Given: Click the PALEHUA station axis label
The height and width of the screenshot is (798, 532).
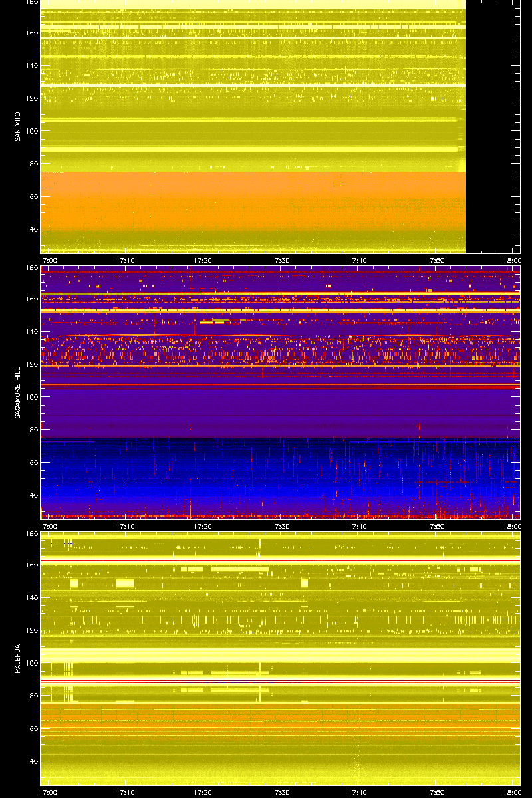Looking at the screenshot, I should 18,658.
